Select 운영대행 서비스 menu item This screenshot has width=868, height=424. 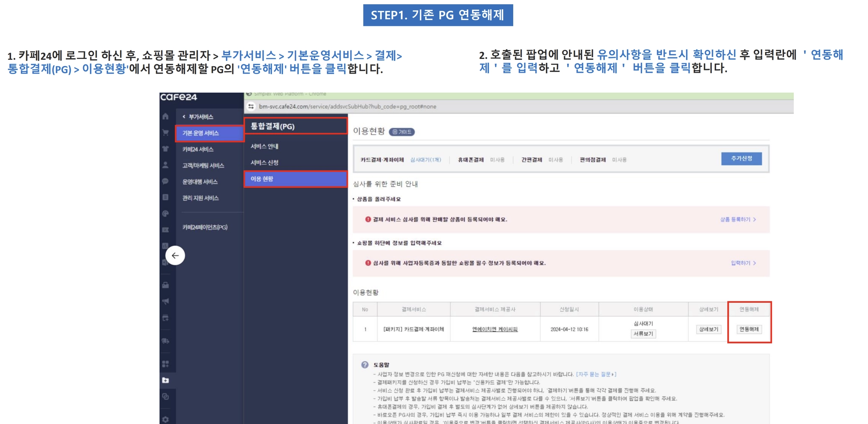click(x=200, y=182)
